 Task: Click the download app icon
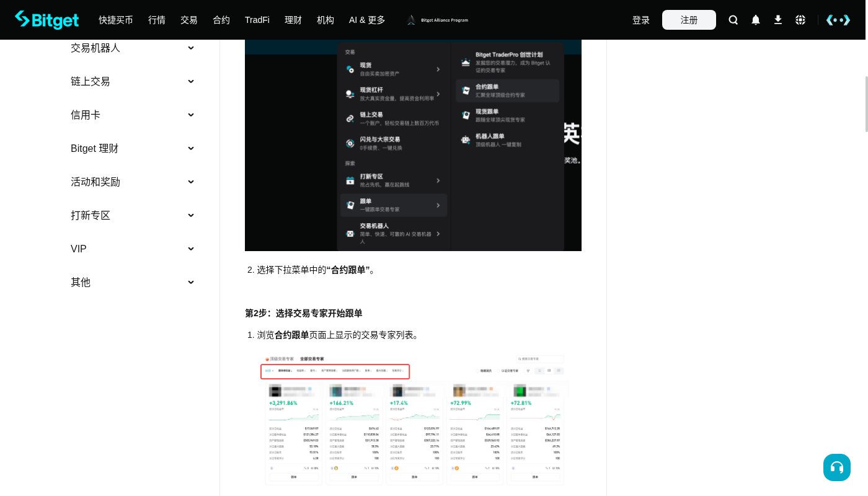(778, 20)
